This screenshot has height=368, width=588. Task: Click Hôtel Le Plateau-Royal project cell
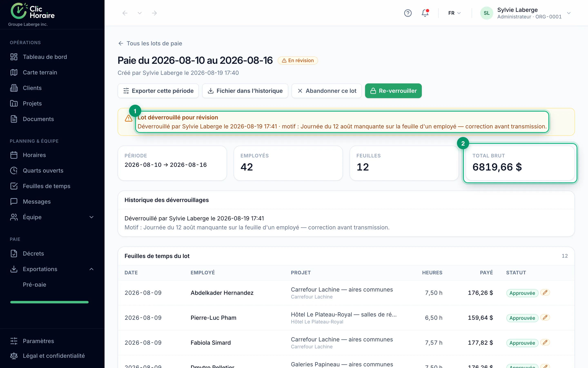[344, 318]
